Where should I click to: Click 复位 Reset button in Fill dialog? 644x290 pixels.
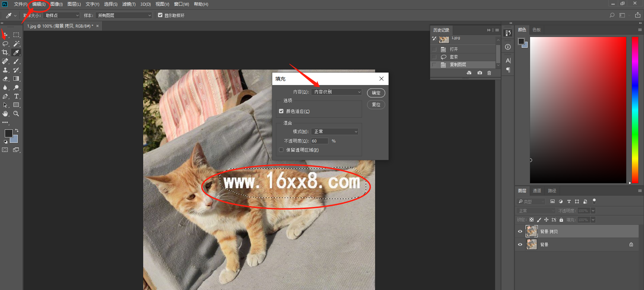point(376,105)
